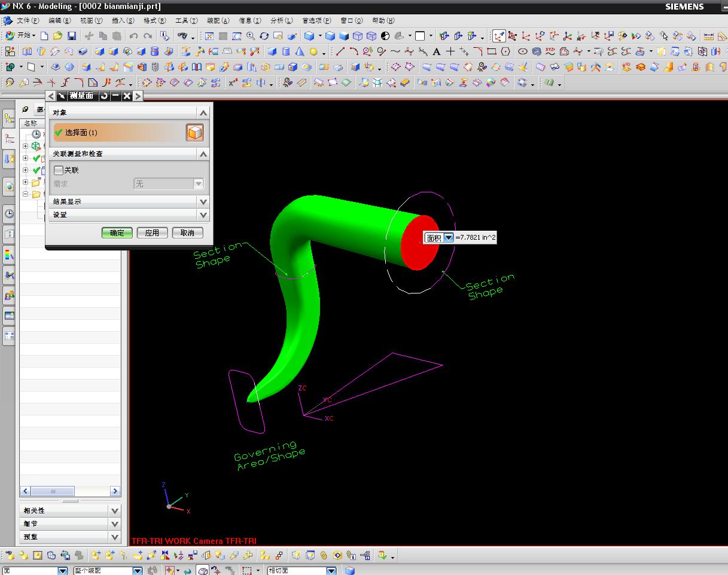Select the Point plus tool
The image size is (728, 575).
(450, 51)
